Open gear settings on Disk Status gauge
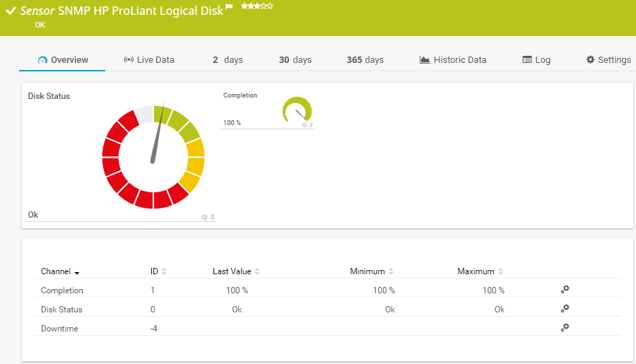Screen dimensions: 636x364 click(204, 217)
